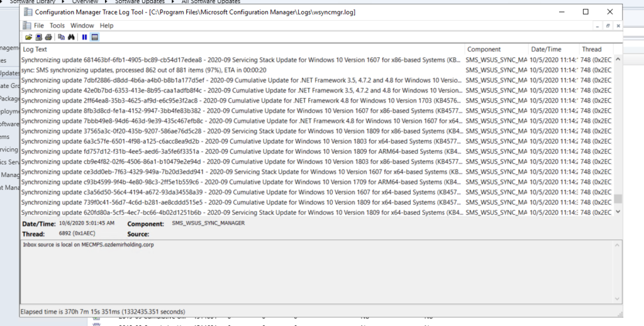Image resolution: width=644 pixels, height=326 pixels.
Task: Click 'Inbox source is local' message text
Action: (x=88, y=245)
